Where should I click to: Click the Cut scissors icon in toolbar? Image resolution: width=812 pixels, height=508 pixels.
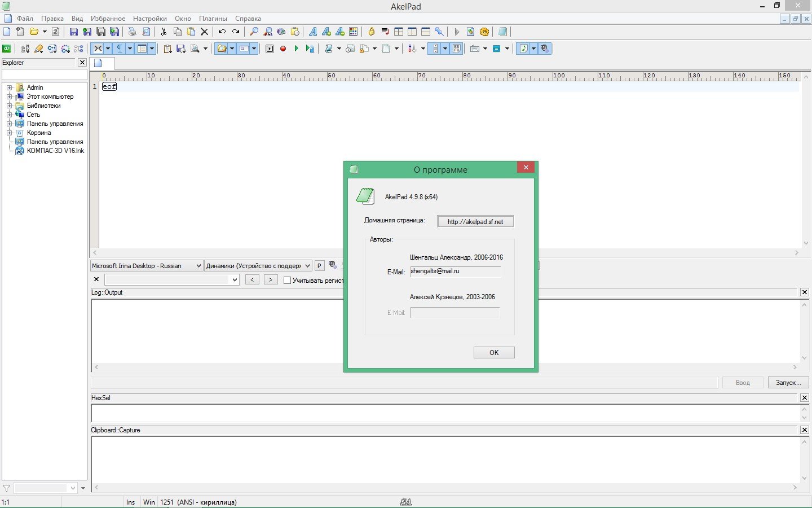click(x=164, y=32)
